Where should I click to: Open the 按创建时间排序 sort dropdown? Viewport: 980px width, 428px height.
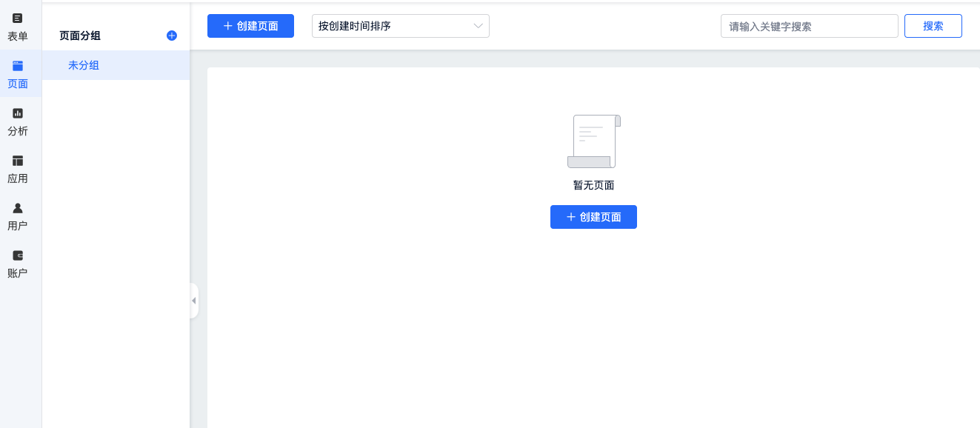click(400, 26)
